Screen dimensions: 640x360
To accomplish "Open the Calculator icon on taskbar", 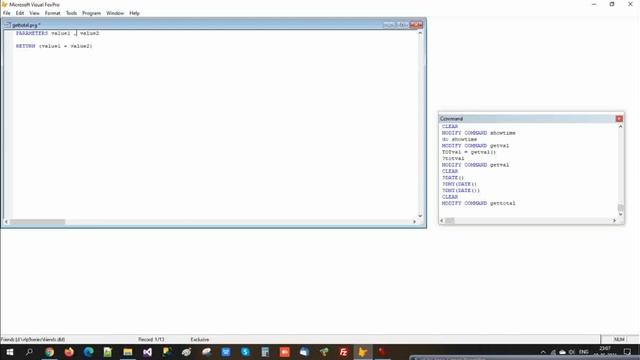I will pos(265,352).
